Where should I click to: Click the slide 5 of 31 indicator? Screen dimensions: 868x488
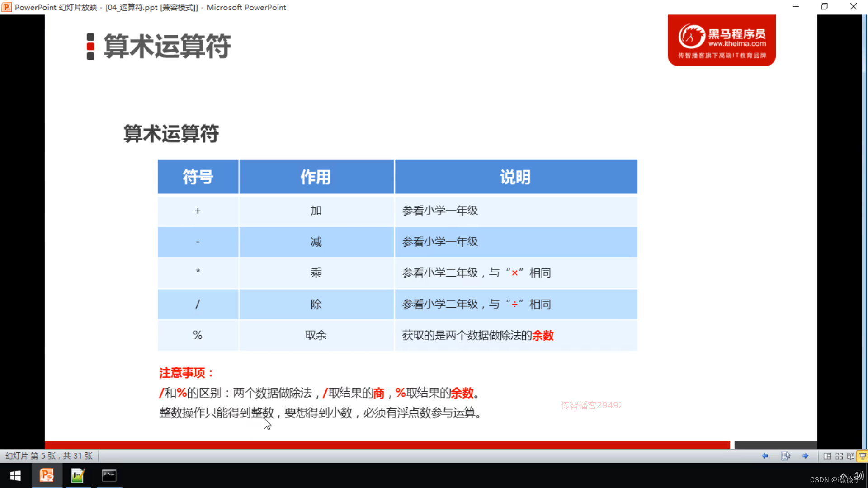click(x=49, y=456)
